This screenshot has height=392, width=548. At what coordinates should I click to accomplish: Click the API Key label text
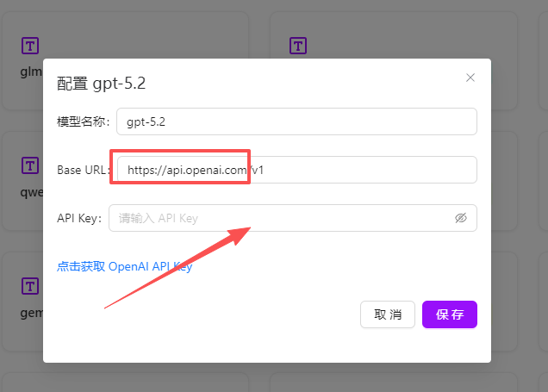pos(79,218)
